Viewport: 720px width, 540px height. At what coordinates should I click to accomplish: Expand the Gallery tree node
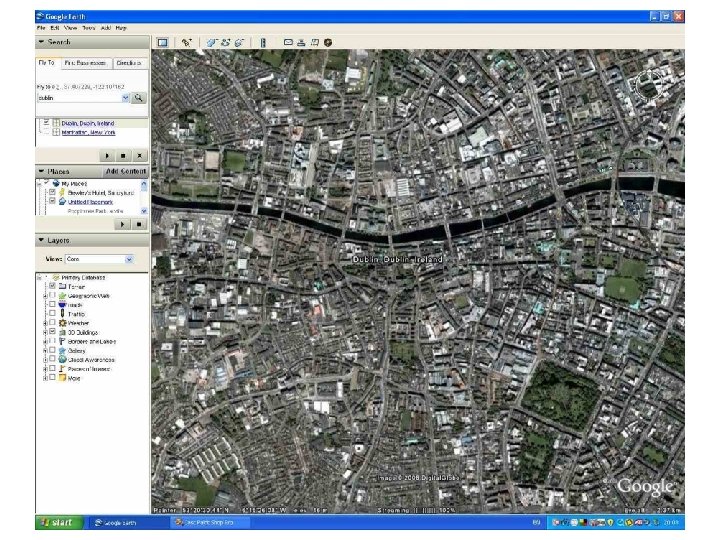pos(45,351)
